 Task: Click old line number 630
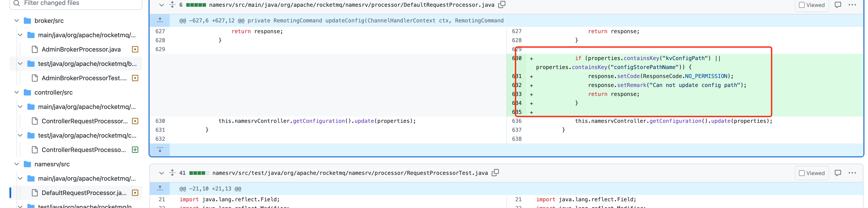[160, 121]
